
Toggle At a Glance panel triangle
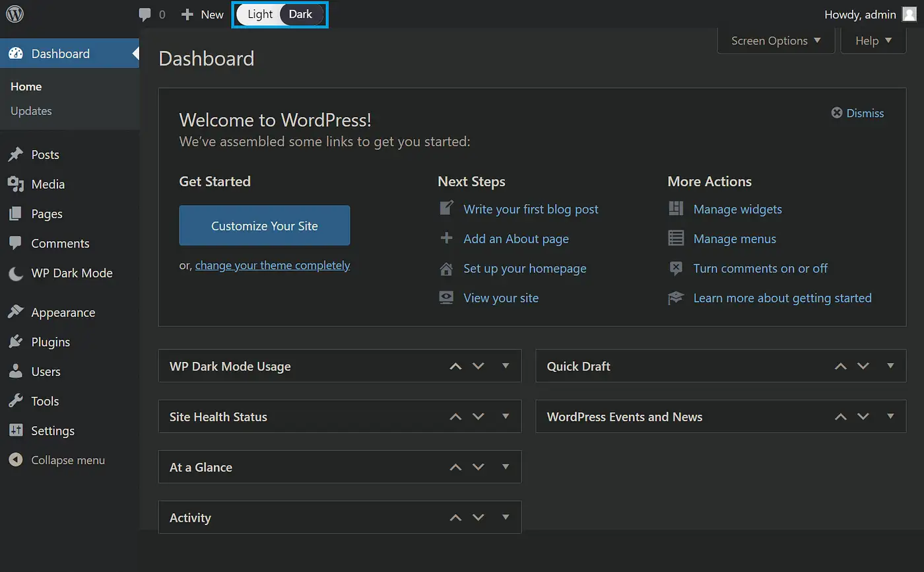click(506, 466)
